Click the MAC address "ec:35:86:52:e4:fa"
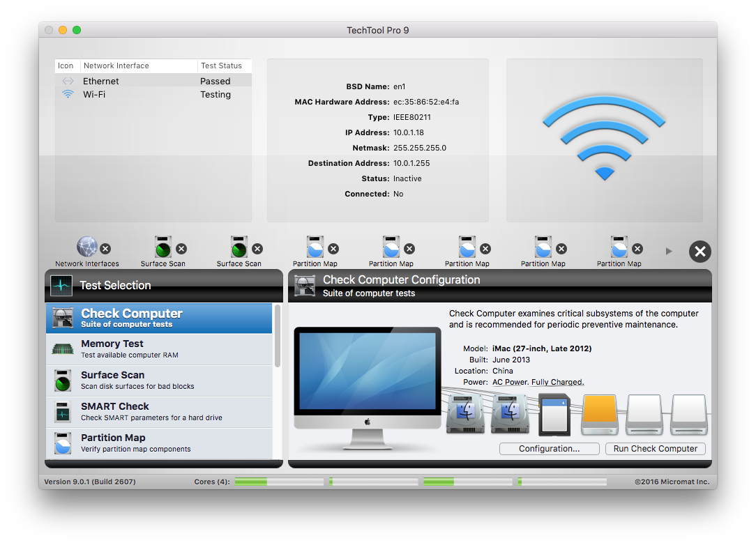The height and width of the screenshot is (545, 756). (x=426, y=102)
